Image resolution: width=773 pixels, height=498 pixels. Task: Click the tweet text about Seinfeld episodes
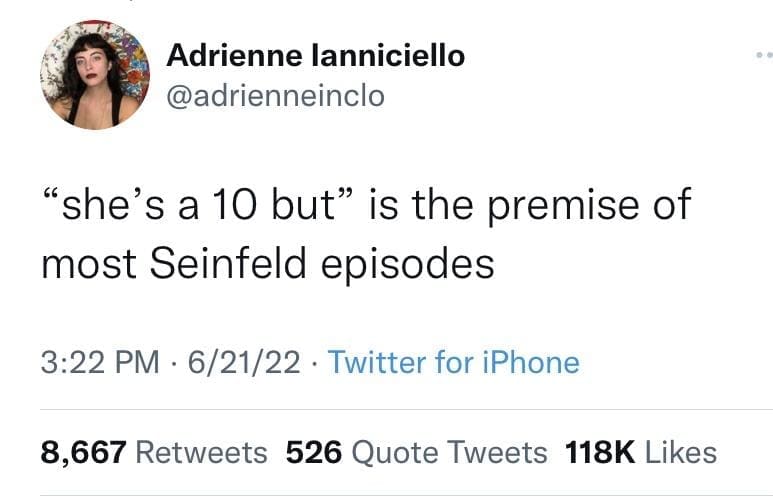(x=365, y=235)
